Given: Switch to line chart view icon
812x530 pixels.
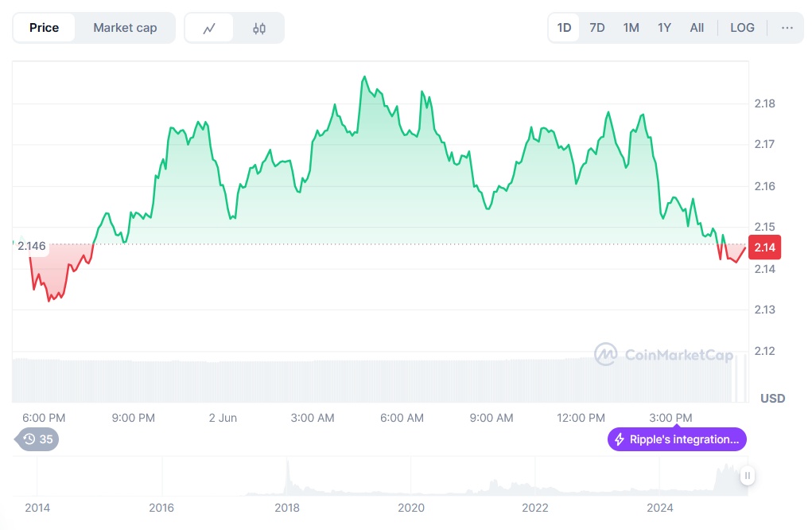Looking at the screenshot, I should click(x=209, y=28).
